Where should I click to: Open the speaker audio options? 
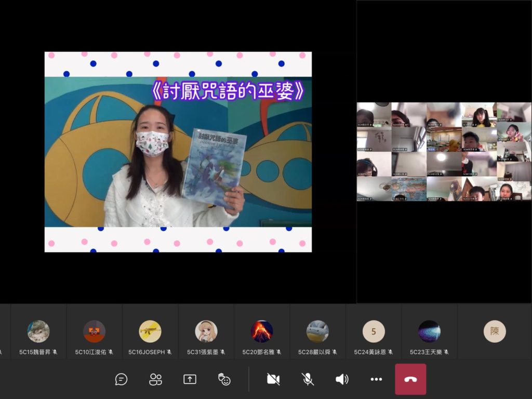coord(342,379)
